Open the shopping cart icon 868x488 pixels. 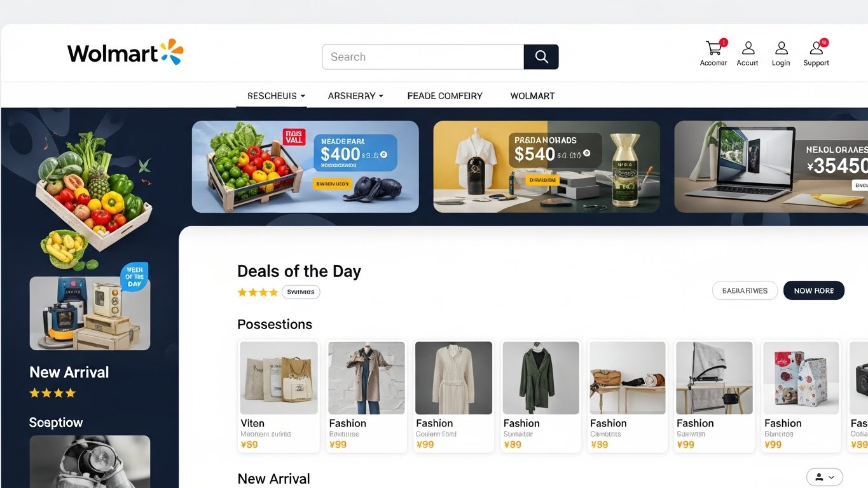(x=713, y=48)
